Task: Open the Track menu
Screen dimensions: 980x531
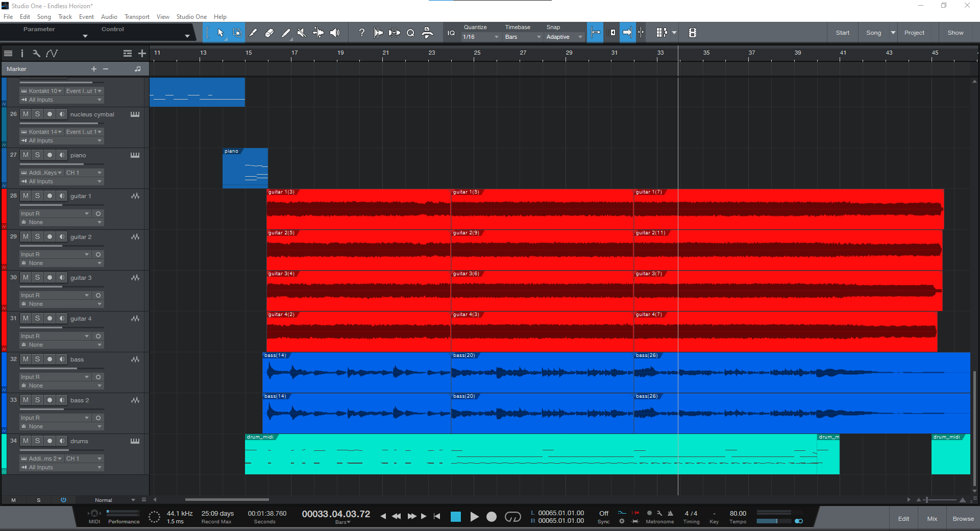Action: coord(65,17)
